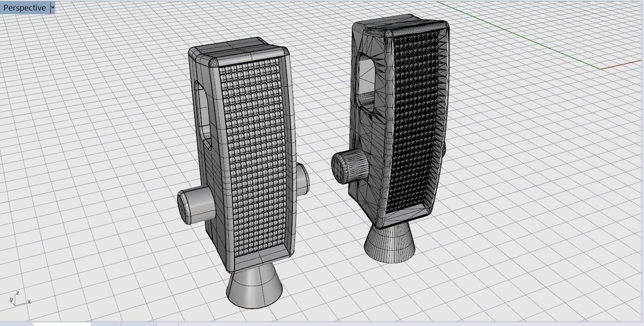Click the cone base of the right model
This screenshot has width=644, height=326.
390,242
